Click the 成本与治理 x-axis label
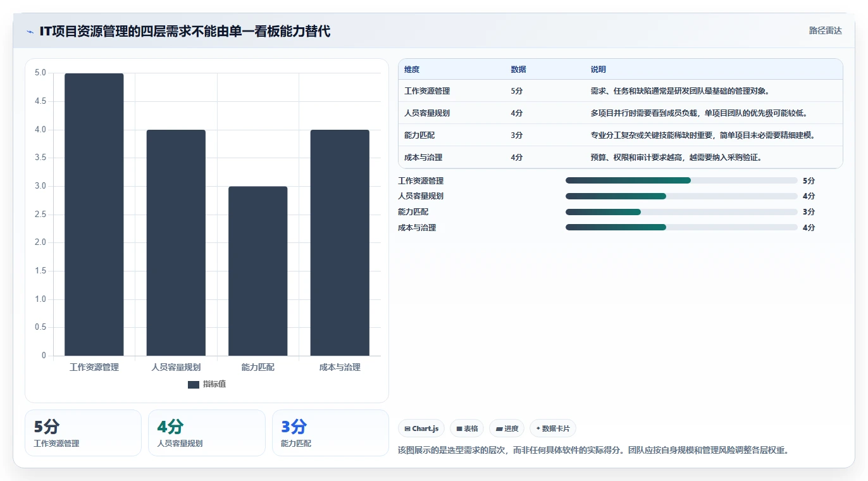The width and height of the screenshot is (868, 481). pos(340,367)
